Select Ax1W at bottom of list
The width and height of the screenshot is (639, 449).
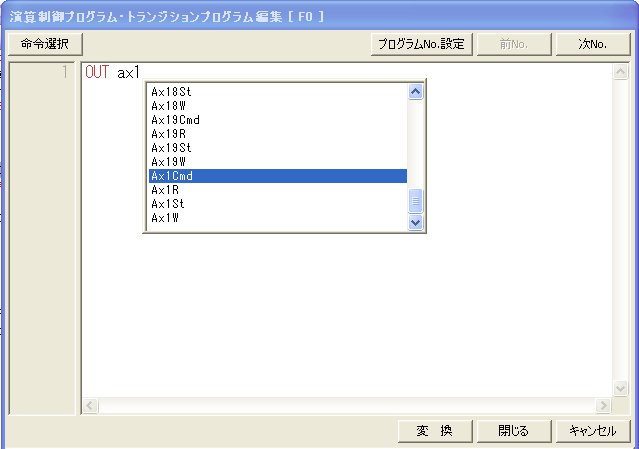coord(277,218)
